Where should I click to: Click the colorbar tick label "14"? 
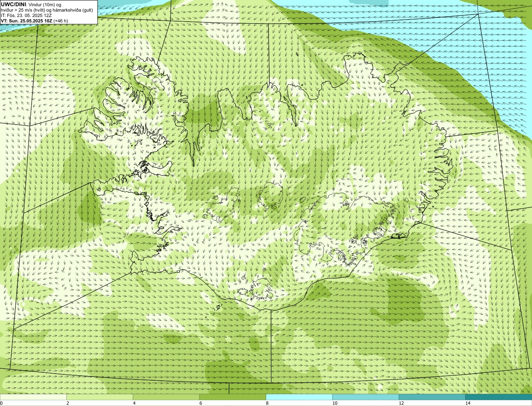tap(468, 403)
